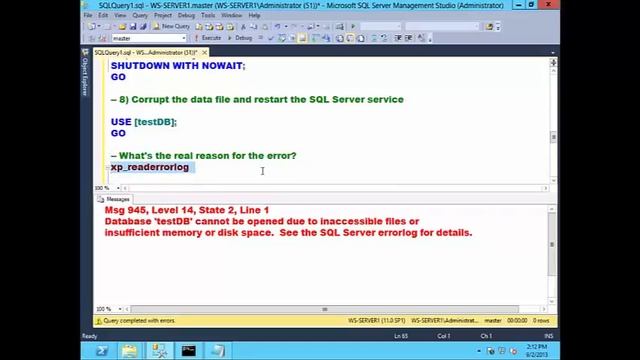Open the File menu
Screen dimensions: 640x360
click(88, 16)
